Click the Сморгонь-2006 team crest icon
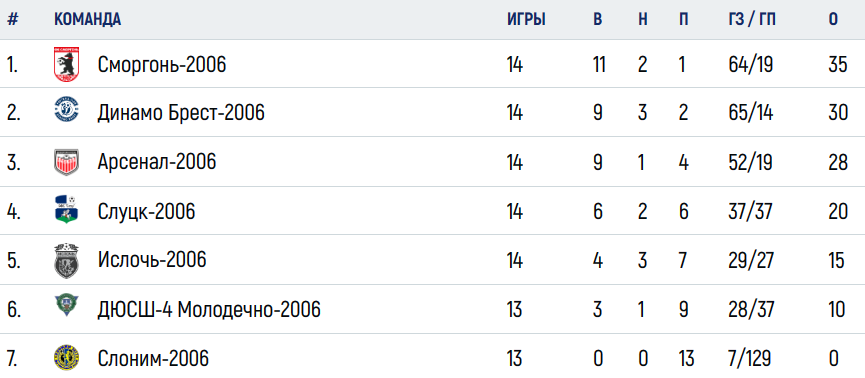 tap(66, 65)
